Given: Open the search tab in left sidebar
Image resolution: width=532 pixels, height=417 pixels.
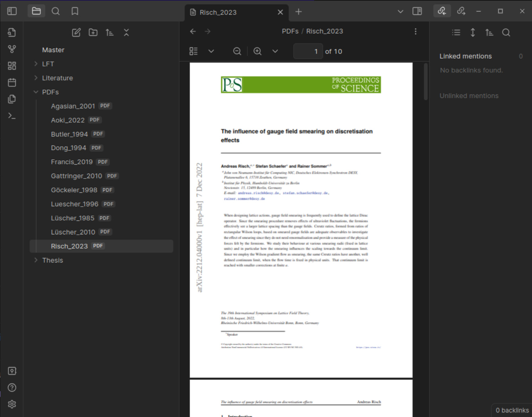Looking at the screenshot, I should pyautogui.click(x=55, y=11).
